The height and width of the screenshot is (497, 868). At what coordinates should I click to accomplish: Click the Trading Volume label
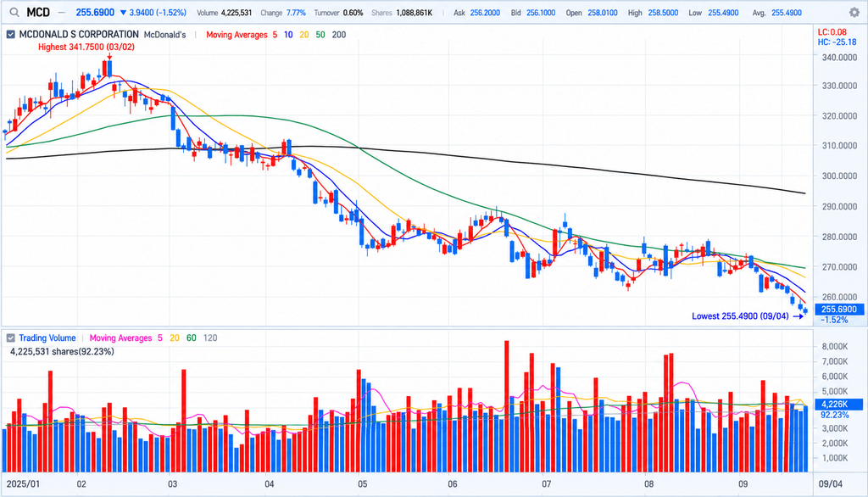[47, 338]
